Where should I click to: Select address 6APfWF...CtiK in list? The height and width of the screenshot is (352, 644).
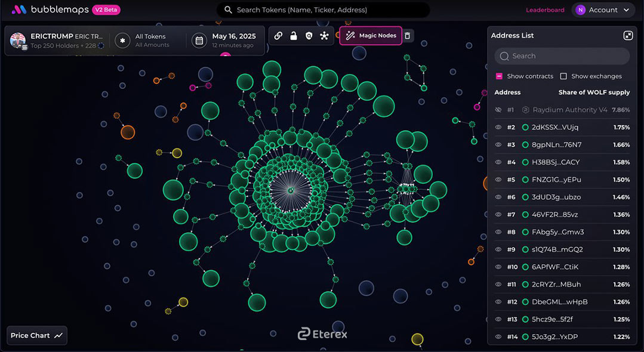(555, 267)
